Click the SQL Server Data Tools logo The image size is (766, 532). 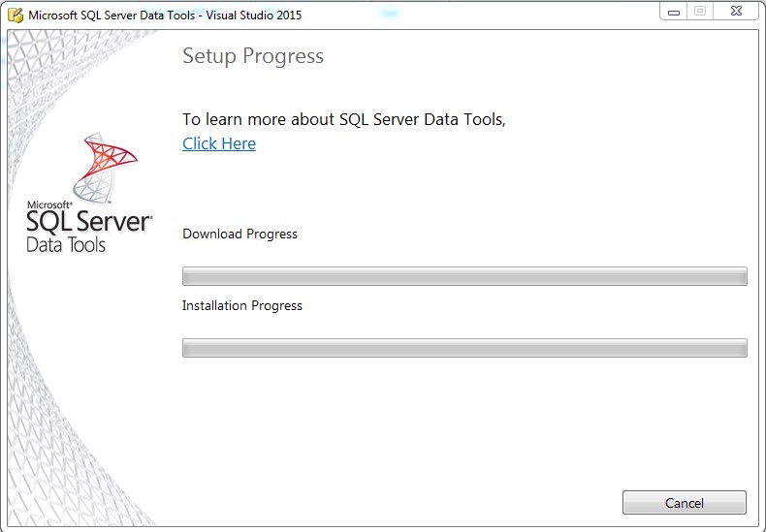click(x=89, y=192)
